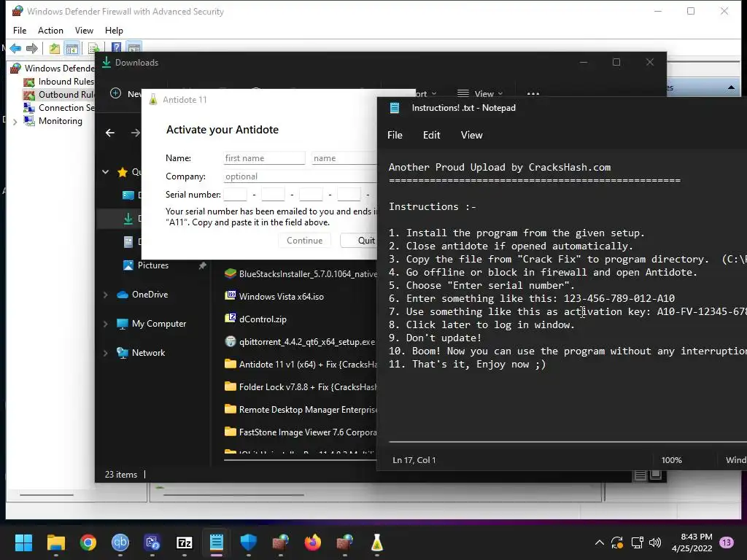
Task: Select OneDrive in explorer sidebar
Action: click(150, 295)
